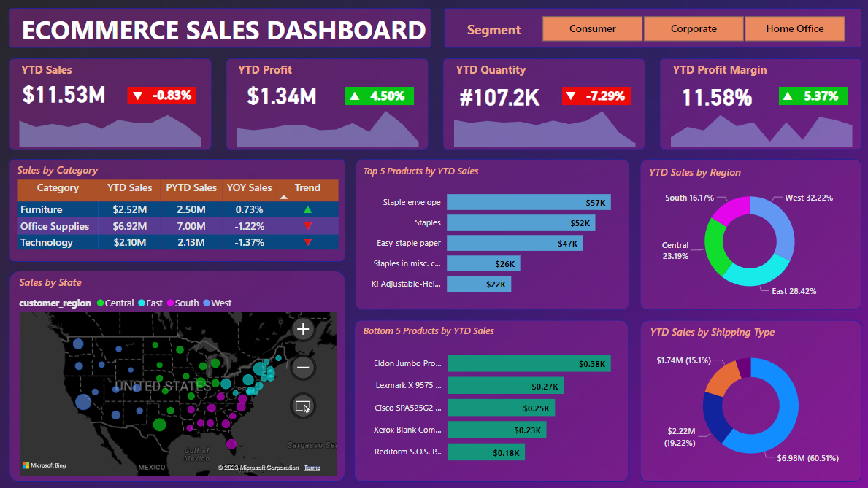868x488 pixels.
Task: Click the Technology row red trend arrow
Action: [307, 242]
